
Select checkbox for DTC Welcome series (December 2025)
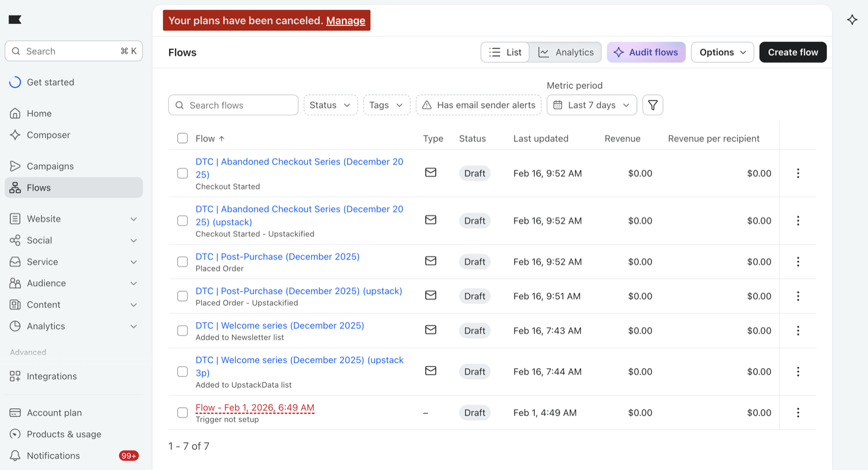click(182, 331)
